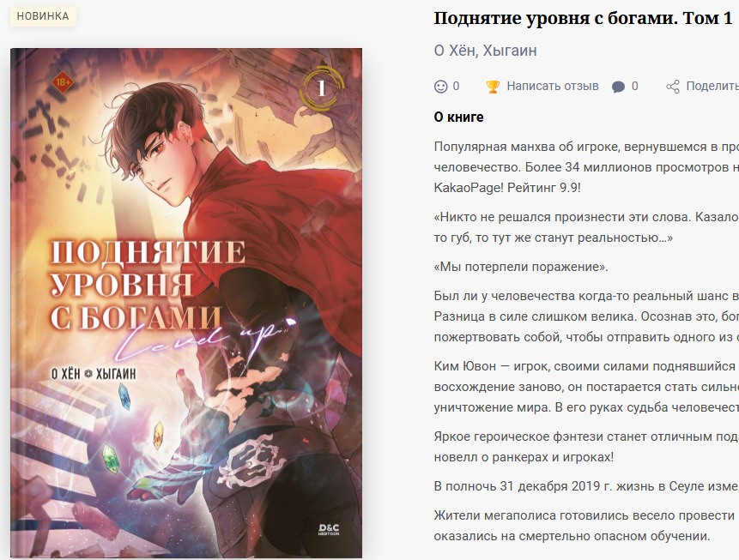Click the speech bubble comments icon
The image size is (739, 560).
[618, 87]
